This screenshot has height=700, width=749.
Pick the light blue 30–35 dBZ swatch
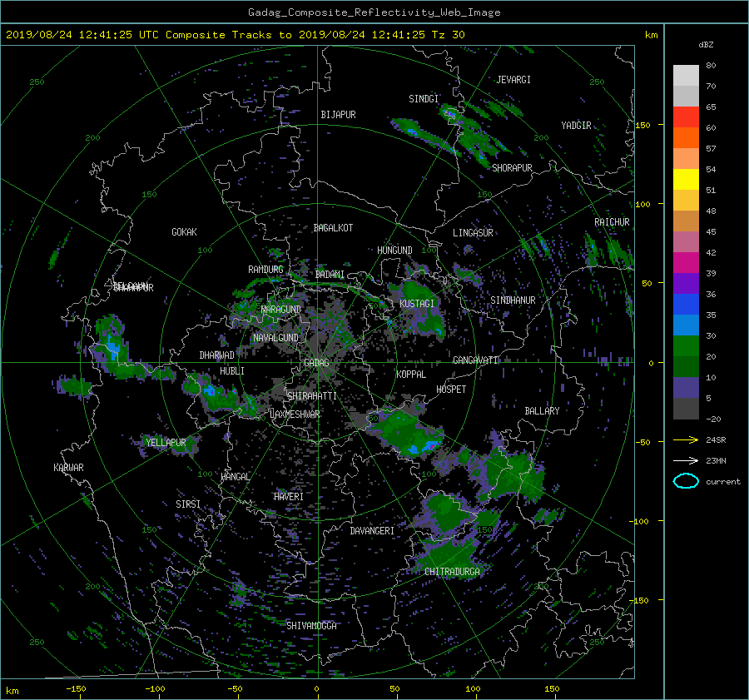click(x=686, y=325)
